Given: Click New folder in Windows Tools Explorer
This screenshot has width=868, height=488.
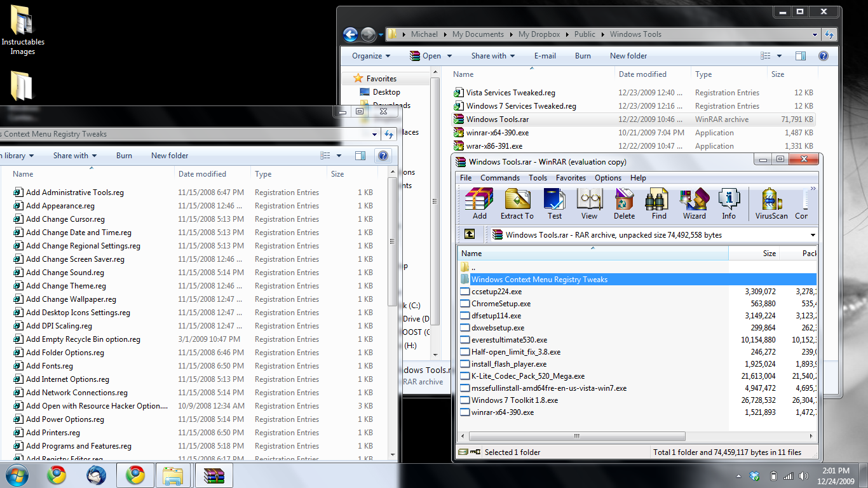Looking at the screenshot, I should pyautogui.click(x=628, y=56).
